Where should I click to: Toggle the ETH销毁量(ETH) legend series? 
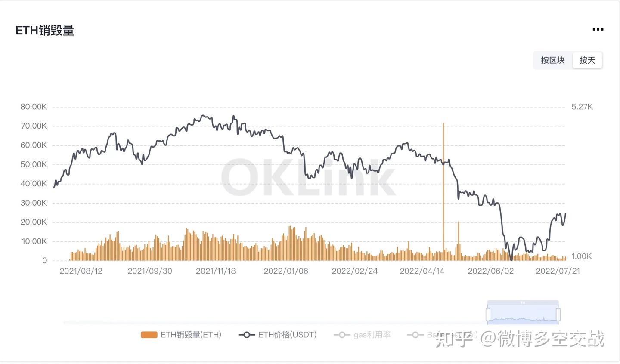(x=191, y=335)
